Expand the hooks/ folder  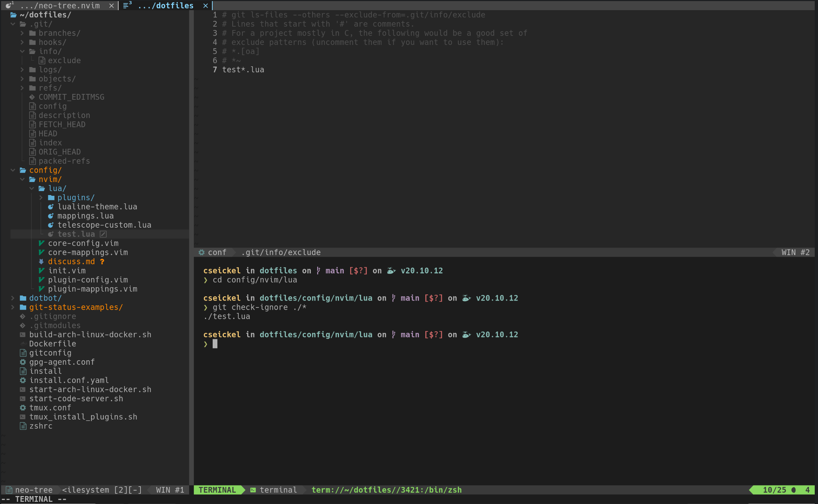click(23, 42)
